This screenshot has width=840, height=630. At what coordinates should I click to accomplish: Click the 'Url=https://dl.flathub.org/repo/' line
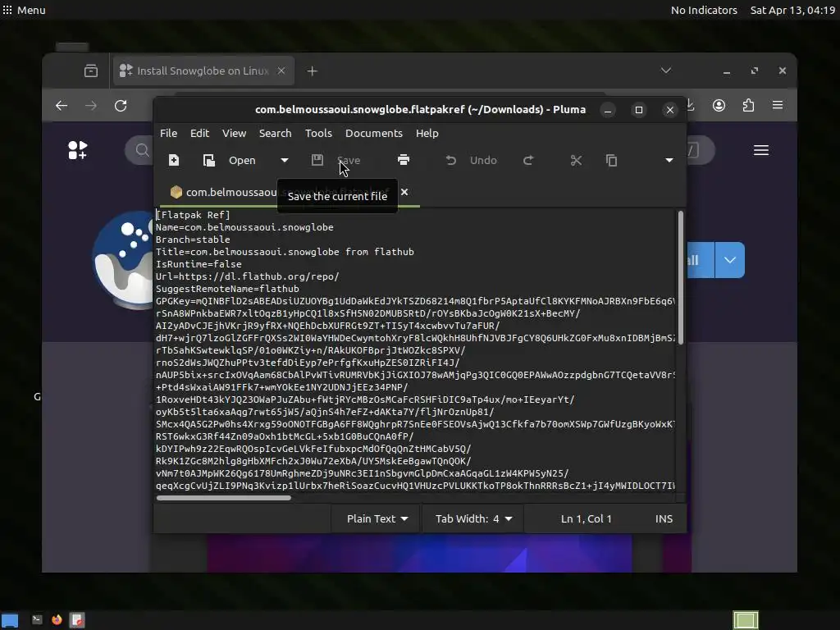(248, 276)
